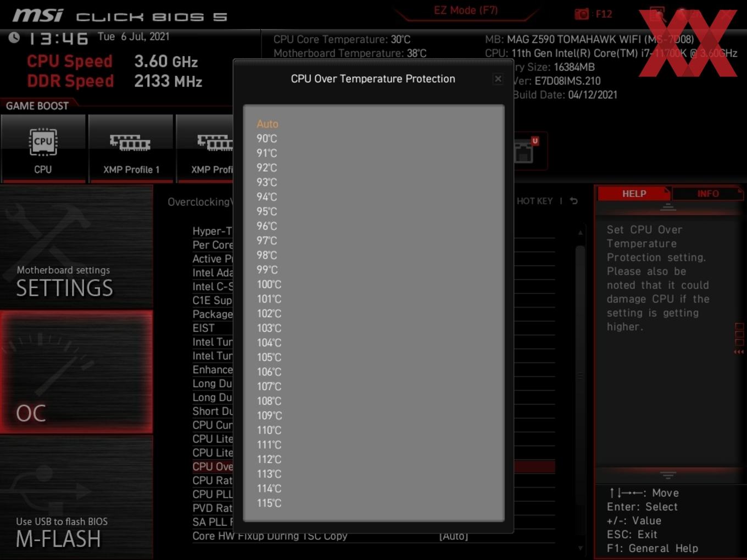Choose 94°C protection value
This screenshot has width=747, height=560.
click(267, 197)
